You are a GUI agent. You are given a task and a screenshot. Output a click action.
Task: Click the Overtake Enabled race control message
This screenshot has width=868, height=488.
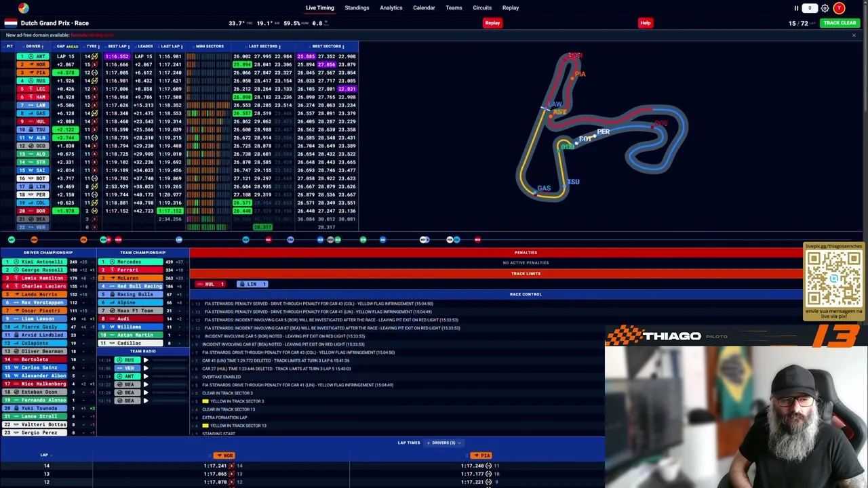(222, 377)
